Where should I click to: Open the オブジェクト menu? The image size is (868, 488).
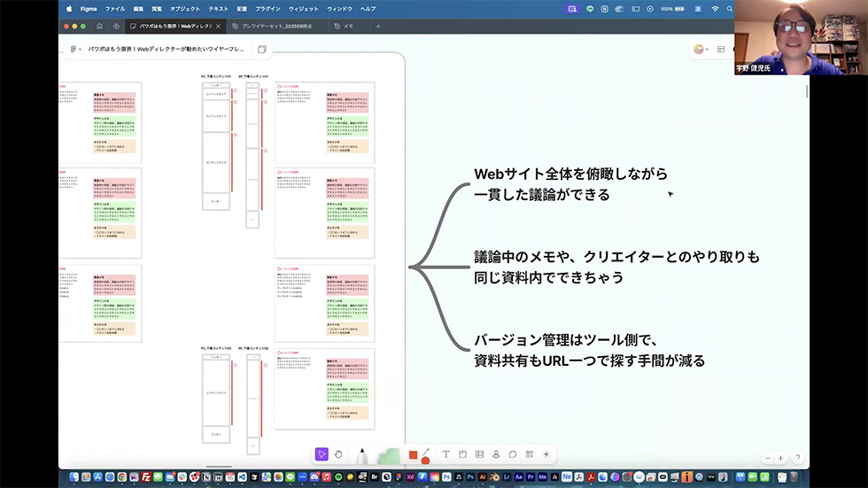[x=185, y=9]
